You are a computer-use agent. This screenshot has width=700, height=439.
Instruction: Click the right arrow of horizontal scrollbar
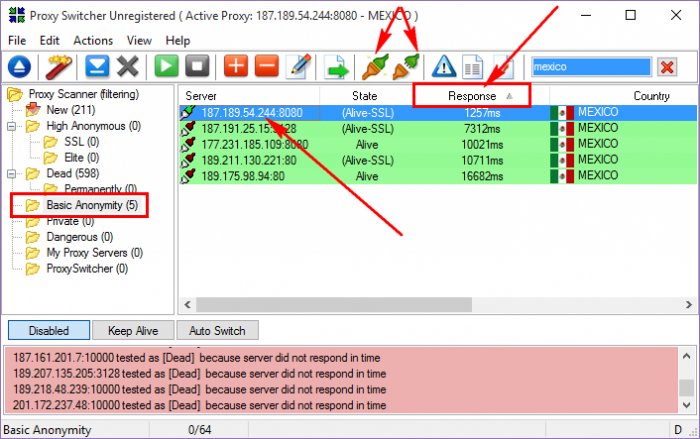pos(689,305)
